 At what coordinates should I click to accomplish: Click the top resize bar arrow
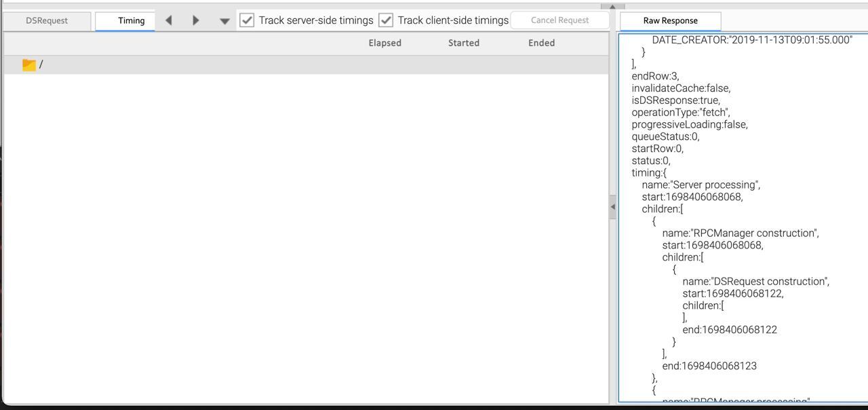click(612, 6)
